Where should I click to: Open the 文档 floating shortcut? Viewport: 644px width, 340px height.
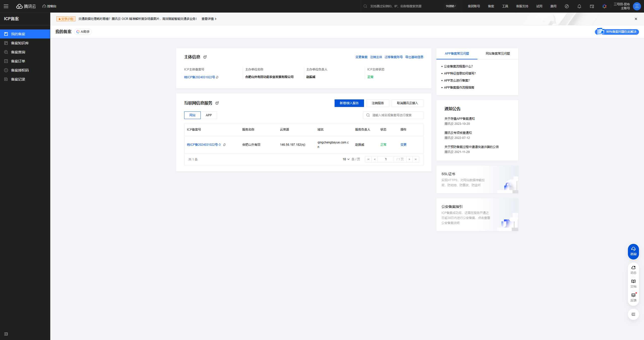coord(633,283)
